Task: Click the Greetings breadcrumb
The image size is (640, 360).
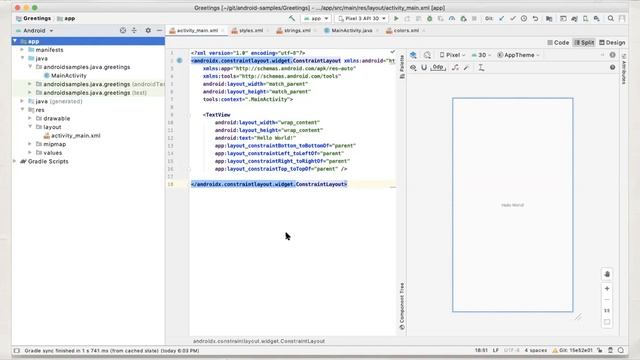Action: click(33, 18)
